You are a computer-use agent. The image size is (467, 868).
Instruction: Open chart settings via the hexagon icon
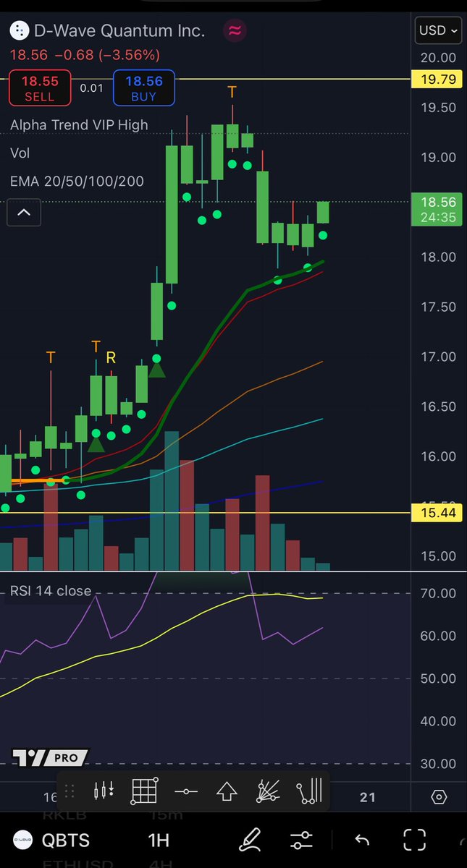tap(439, 797)
